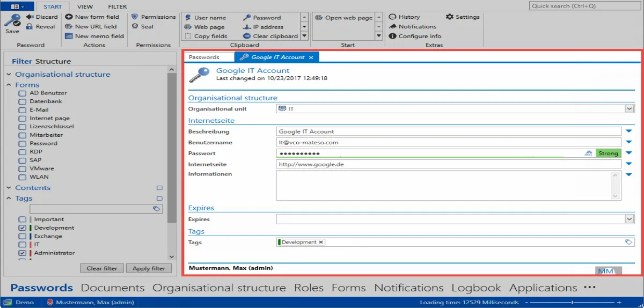
Task: Click the tag icon in Tags field
Action: click(628, 242)
